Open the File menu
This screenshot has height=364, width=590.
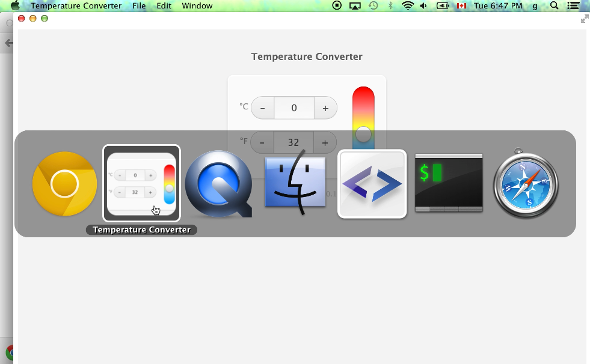(x=139, y=5)
